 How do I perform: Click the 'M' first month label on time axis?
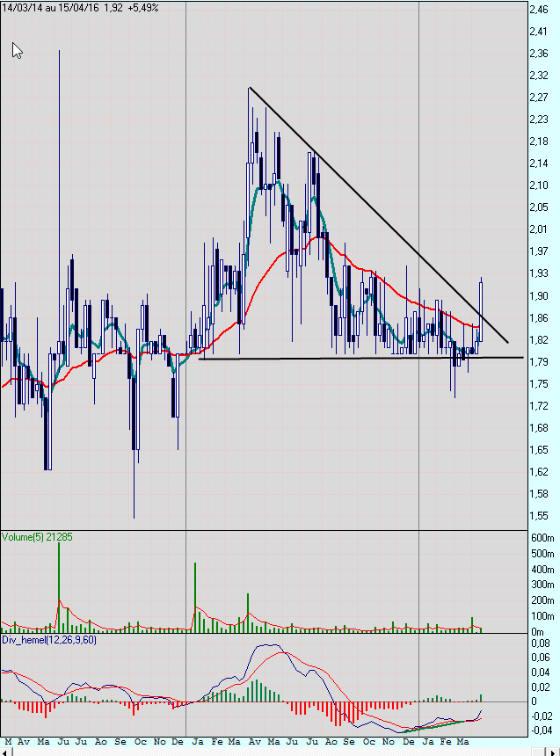(7, 742)
